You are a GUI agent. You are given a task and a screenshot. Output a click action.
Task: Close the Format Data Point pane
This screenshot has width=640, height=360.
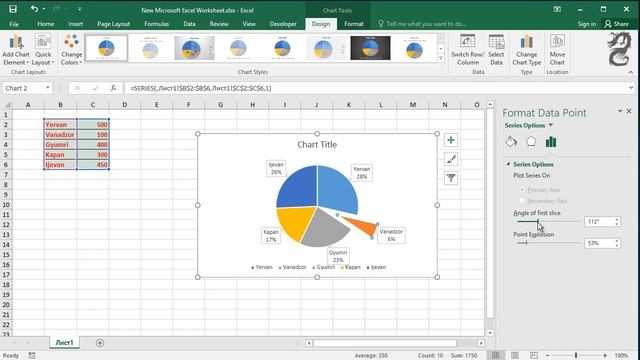point(629,111)
